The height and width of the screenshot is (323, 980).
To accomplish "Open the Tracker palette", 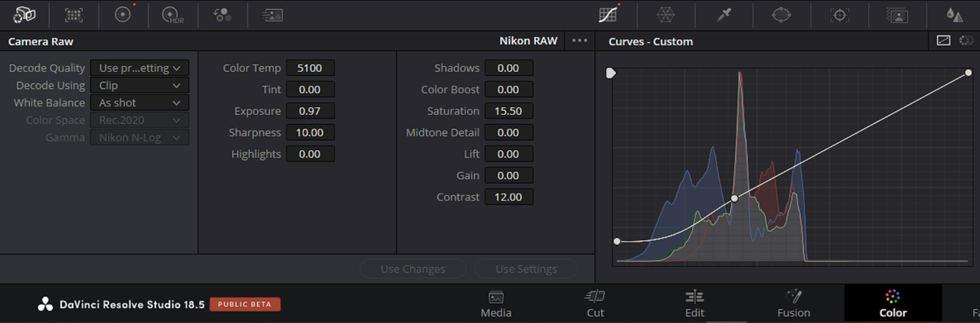I will (840, 15).
